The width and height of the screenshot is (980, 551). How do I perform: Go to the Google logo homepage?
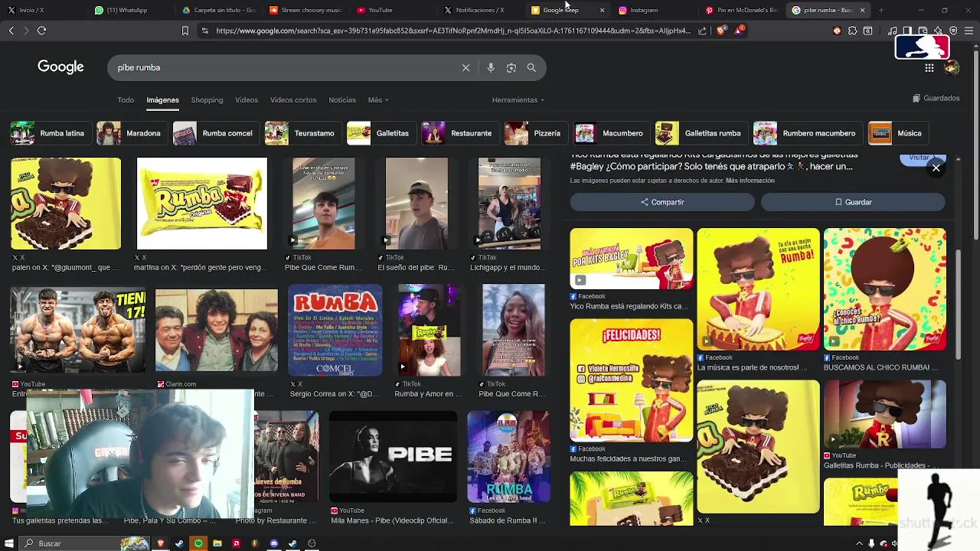[60, 67]
